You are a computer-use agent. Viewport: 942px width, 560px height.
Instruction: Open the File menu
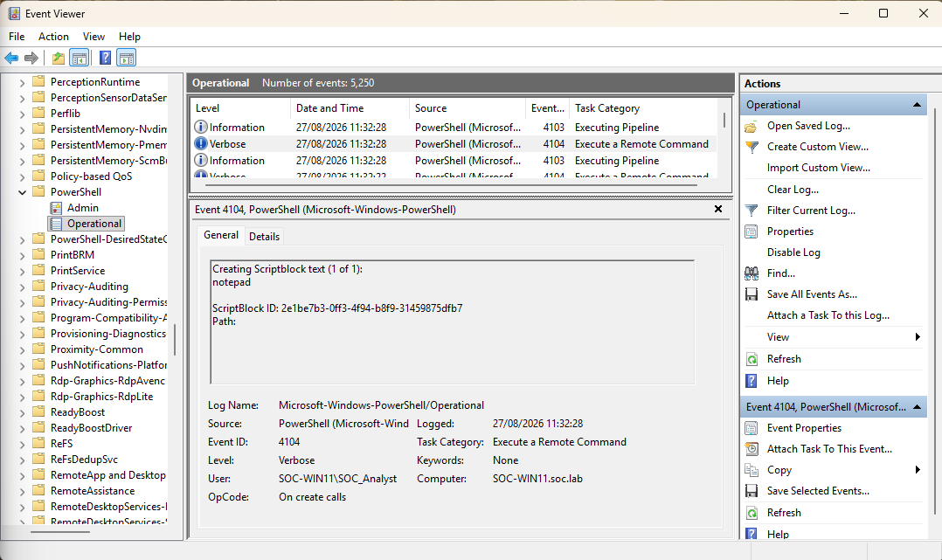coord(17,37)
